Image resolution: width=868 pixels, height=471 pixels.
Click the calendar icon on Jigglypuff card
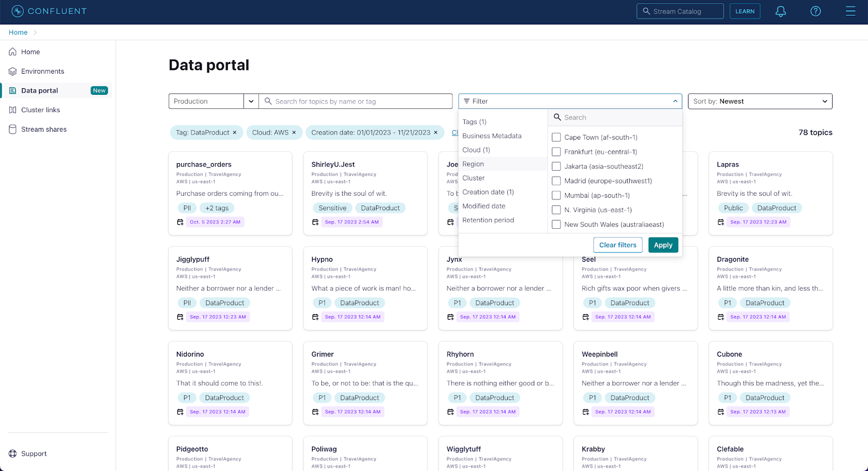[x=180, y=317]
